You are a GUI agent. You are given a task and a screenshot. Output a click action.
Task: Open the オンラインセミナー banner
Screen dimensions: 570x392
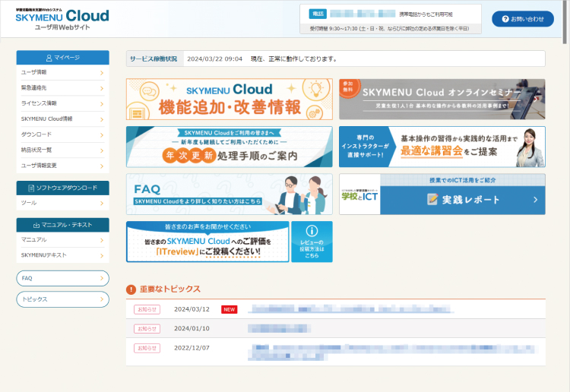coord(442,100)
